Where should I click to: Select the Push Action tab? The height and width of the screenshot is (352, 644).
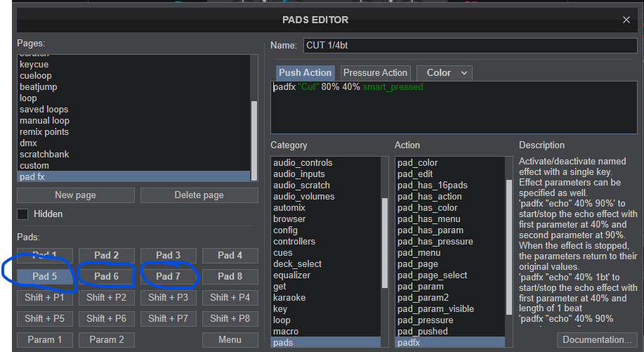click(x=305, y=73)
